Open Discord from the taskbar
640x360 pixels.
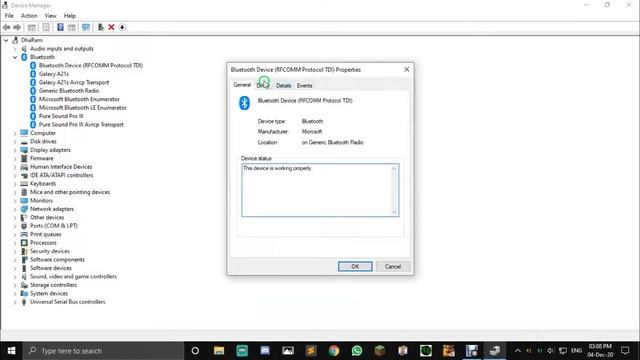tap(265, 351)
